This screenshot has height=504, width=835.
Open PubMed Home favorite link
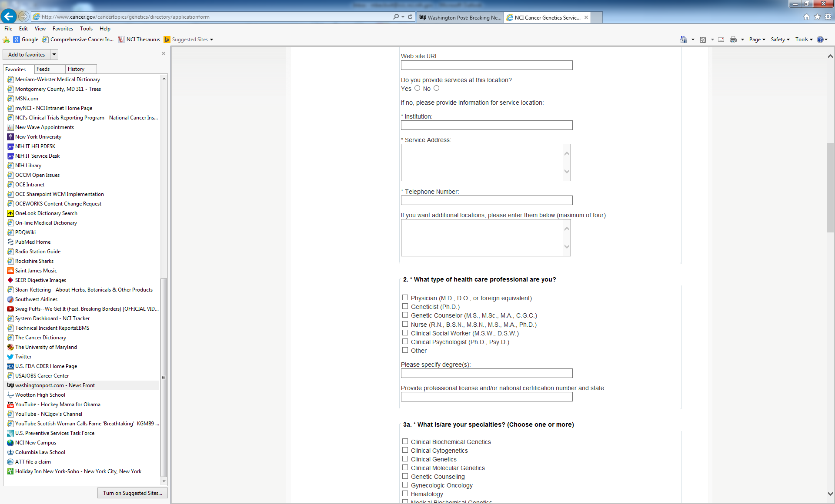33,242
